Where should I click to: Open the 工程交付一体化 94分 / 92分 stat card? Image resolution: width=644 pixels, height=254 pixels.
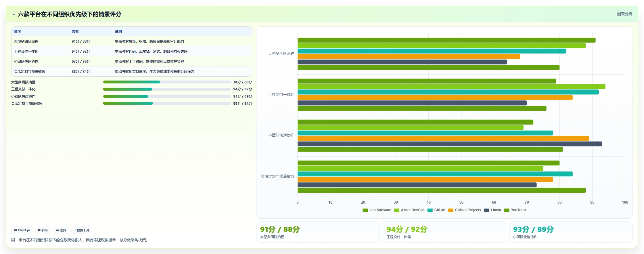coord(444,232)
